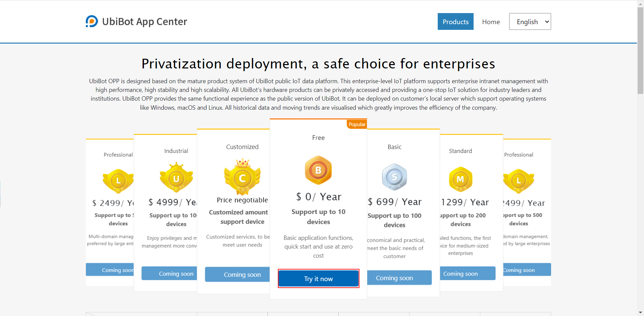The width and height of the screenshot is (644, 316).
Task: Click the Industrial plan U badge
Action: click(x=176, y=178)
